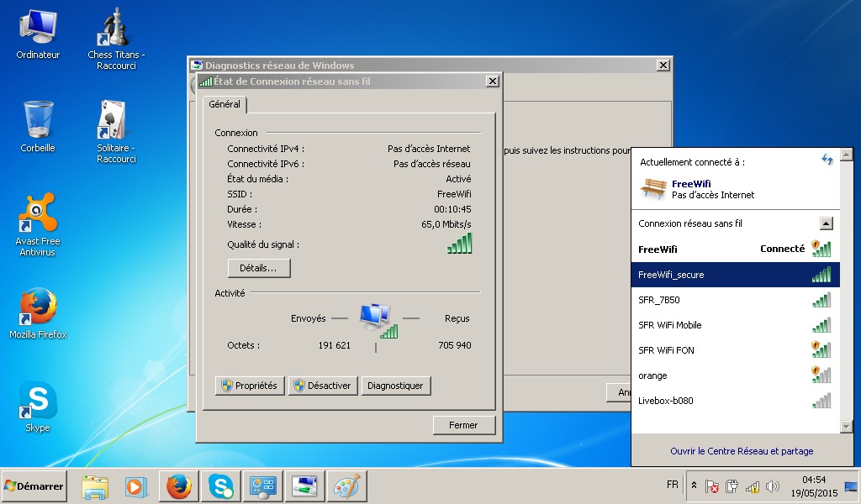The width and height of the screenshot is (861, 504).
Task: Choose the SFR WiFi FON network
Action: pos(735,350)
